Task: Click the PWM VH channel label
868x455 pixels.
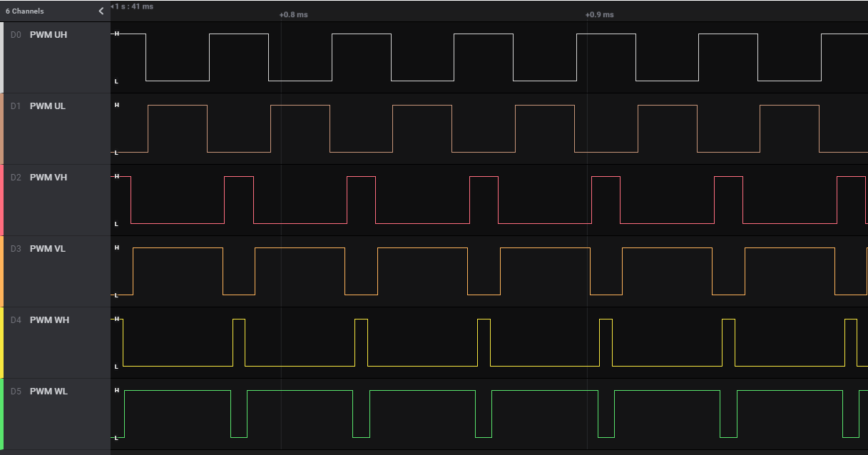Action: [48, 178]
